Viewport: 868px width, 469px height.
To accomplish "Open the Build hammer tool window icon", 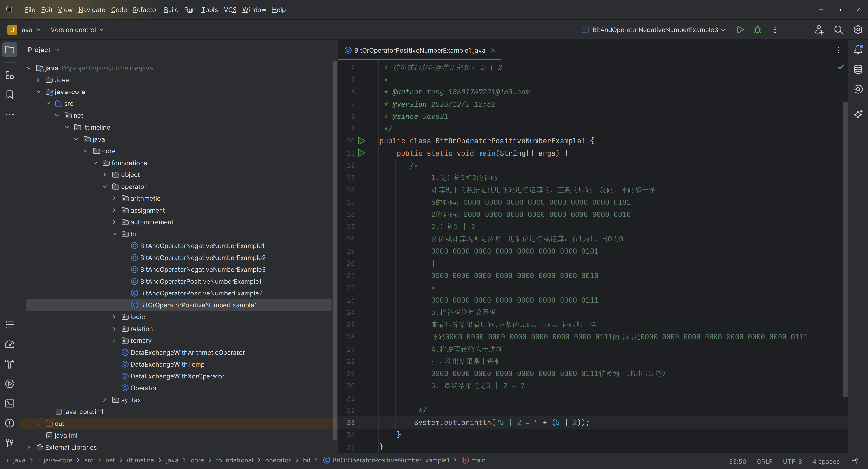I will point(10,364).
